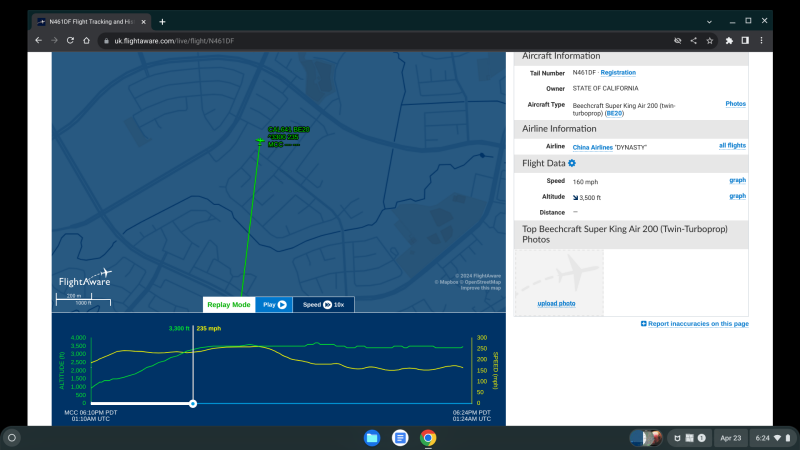The height and width of the screenshot is (450, 800).
Task: Open Flight Data settings gear
Action: click(572, 163)
